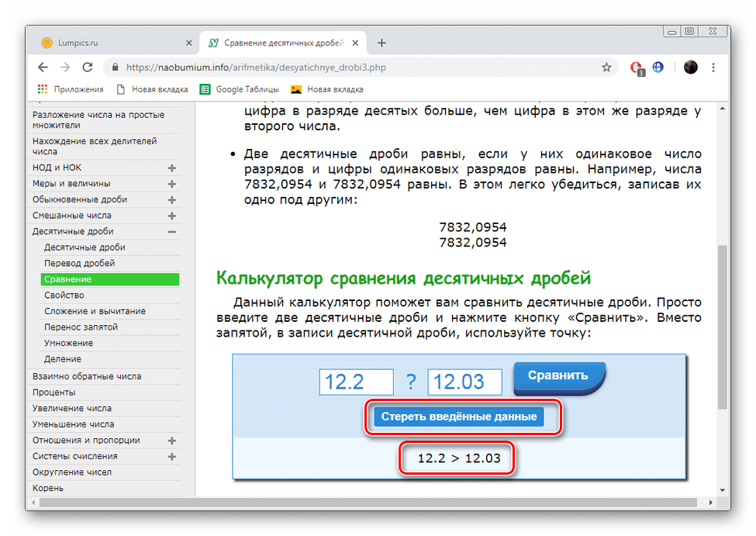The width and height of the screenshot is (756, 536).
Task: Click the heading Калькулятор сравнения десятичных дробей
Action: pos(403,278)
